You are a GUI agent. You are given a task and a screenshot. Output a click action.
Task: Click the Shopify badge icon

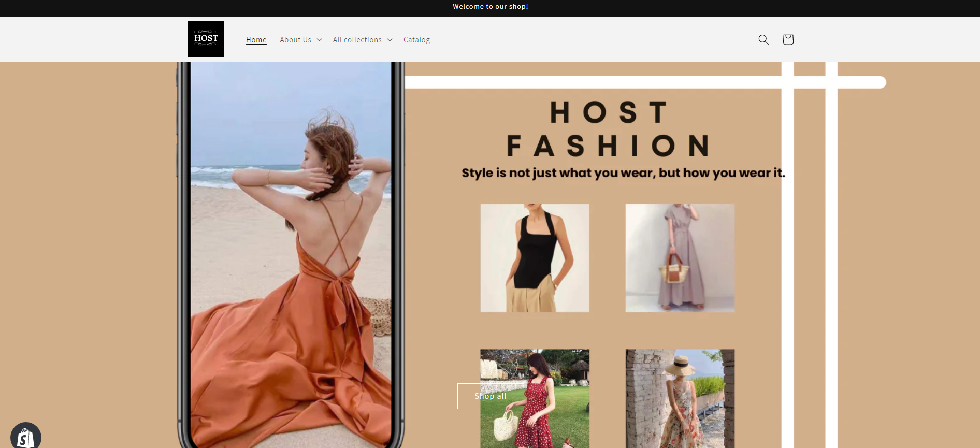pyautogui.click(x=25, y=436)
